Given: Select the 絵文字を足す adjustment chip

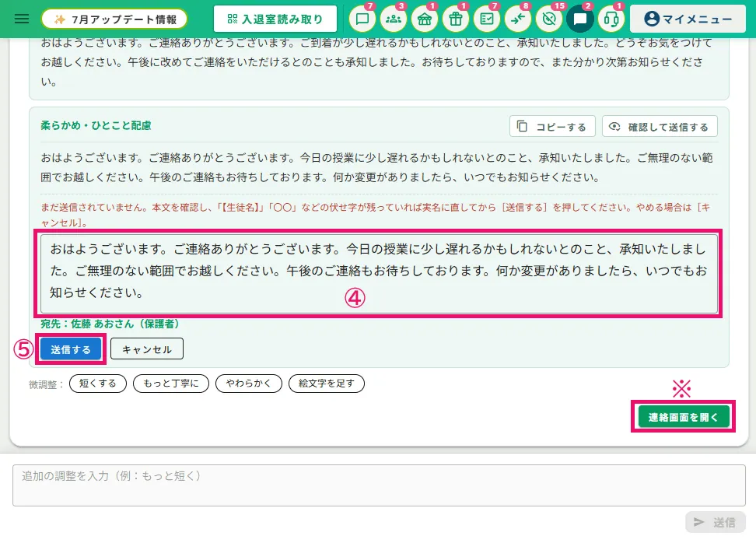Looking at the screenshot, I should click(327, 384).
